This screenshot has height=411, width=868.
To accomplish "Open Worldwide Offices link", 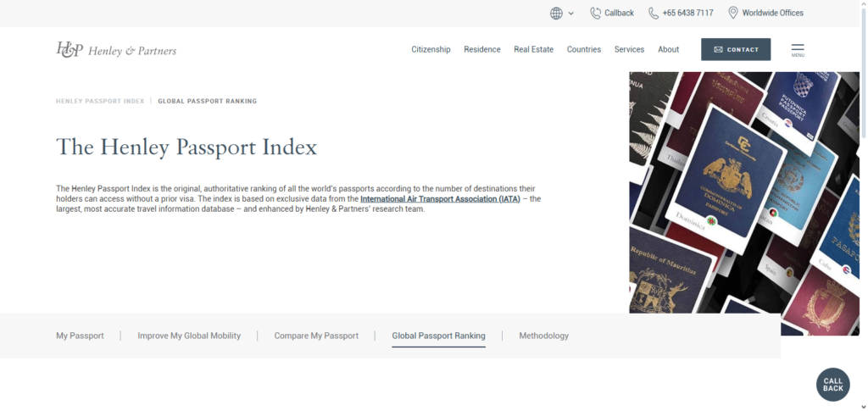I will click(773, 14).
